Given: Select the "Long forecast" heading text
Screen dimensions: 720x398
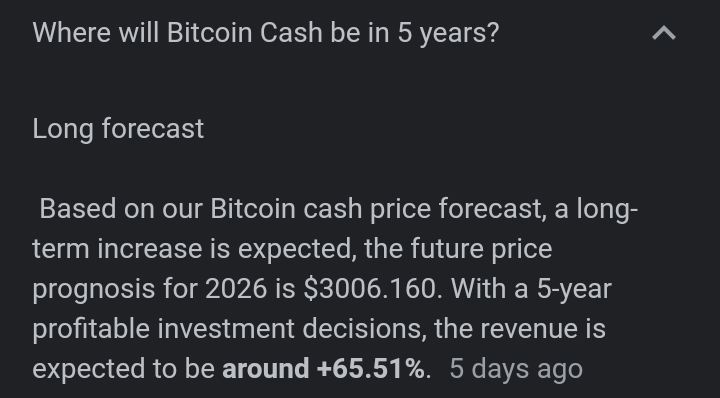Looking at the screenshot, I should click(x=118, y=129).
